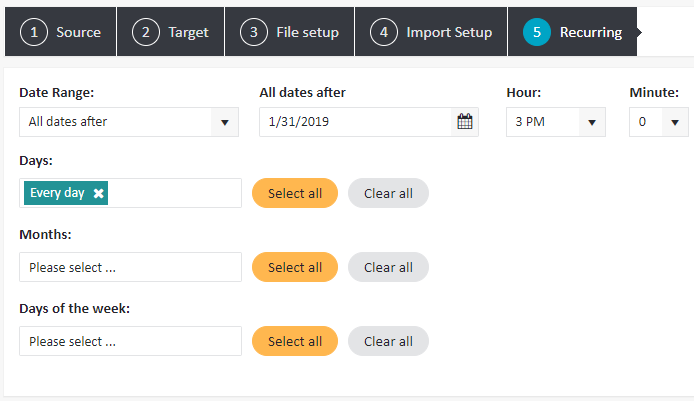Image resolution: width=694 pixels, height=401 pixels.
Task: Remove the Every day tag
Action: tap(99, 193)
